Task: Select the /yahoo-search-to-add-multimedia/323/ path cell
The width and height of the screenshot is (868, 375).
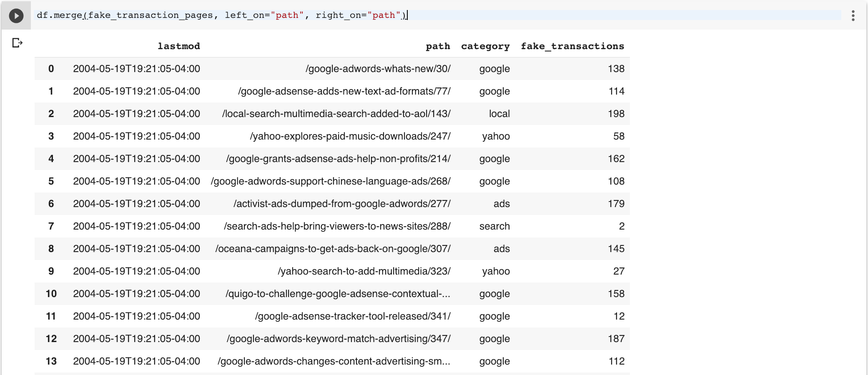Action: [x=364, y=271]
